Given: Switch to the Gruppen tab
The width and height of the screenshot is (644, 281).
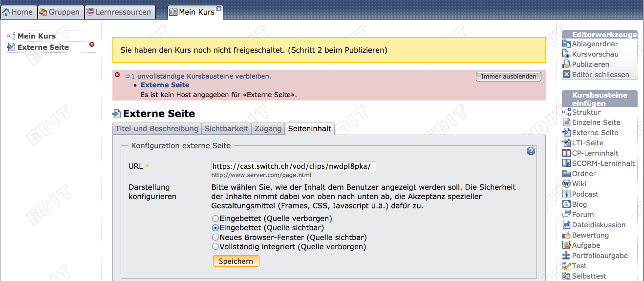Looking at the screenshot, I should (x=61, y=12).
